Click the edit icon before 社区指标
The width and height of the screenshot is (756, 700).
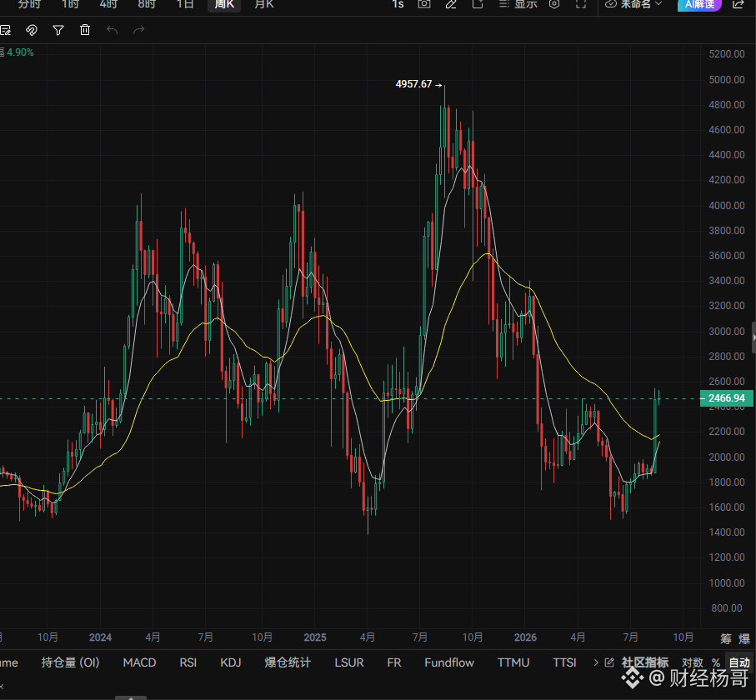609,662
